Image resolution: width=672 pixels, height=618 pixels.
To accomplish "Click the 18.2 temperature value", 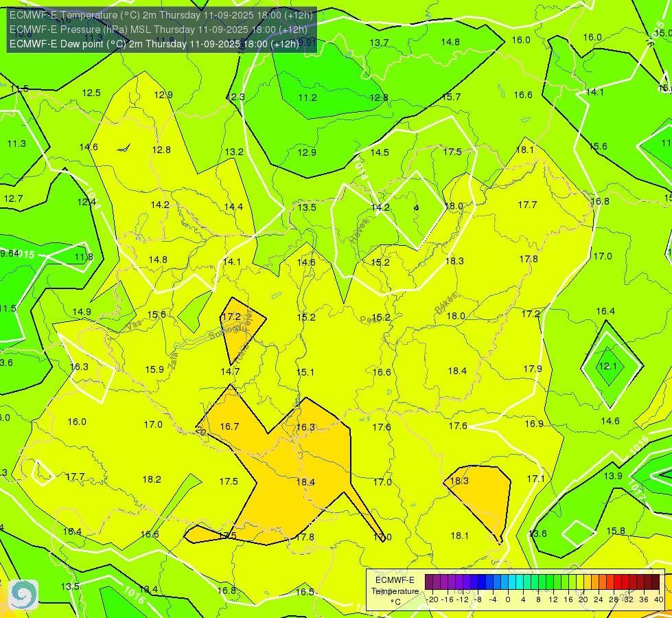I will coord(152,479).
